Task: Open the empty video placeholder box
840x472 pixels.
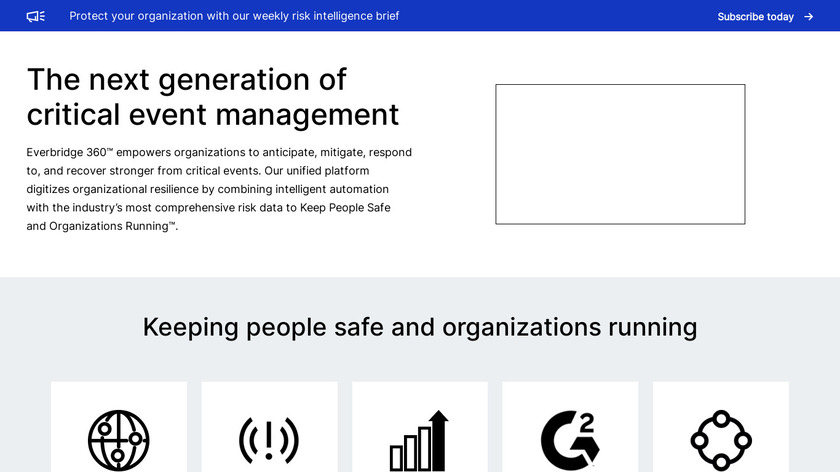Action: [x=620, y=154]
